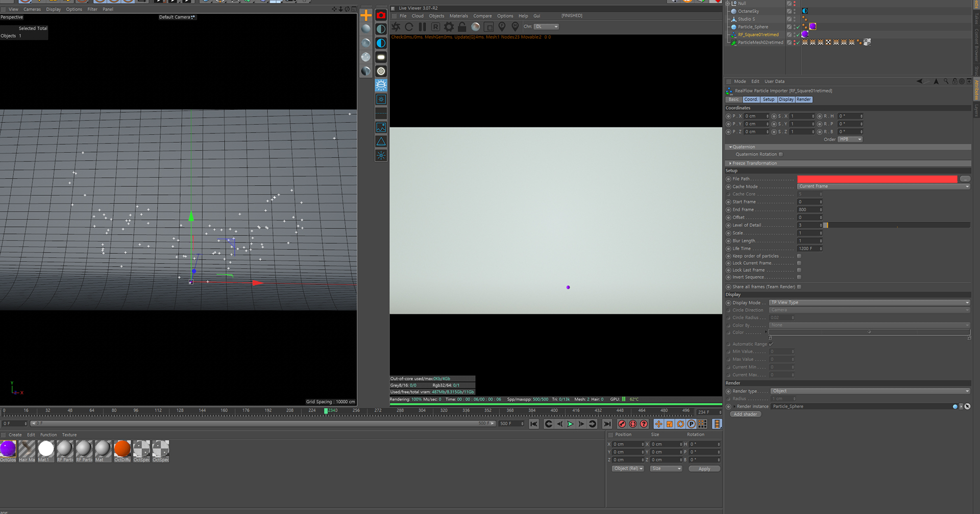980x514 pixels.
Task: Open the timeline filmstrip layout icon
Action: point(717,424)
